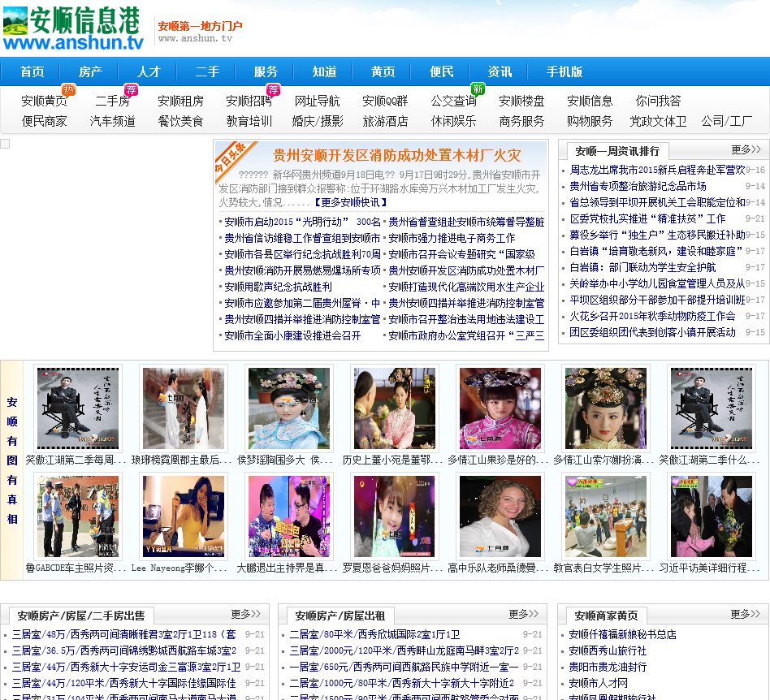
Task: Click 【更多安顺快讯】 link
Action: click(351, 202)
